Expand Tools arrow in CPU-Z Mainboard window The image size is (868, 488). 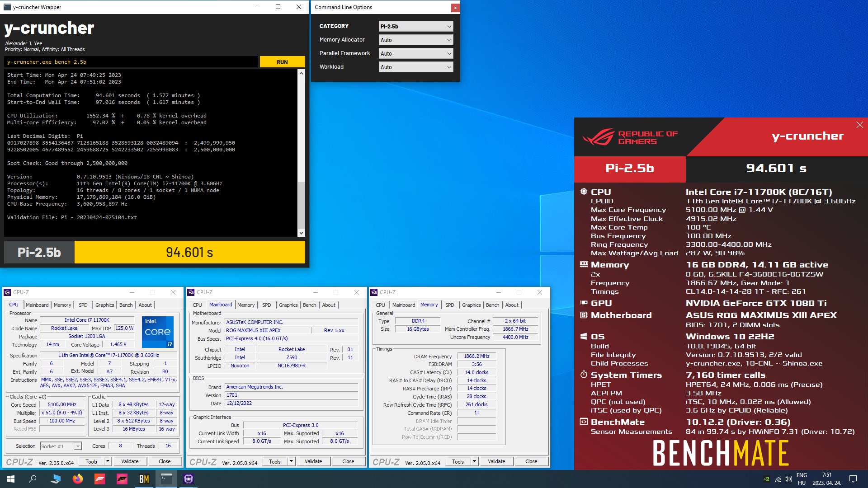[x=291, y=461]
